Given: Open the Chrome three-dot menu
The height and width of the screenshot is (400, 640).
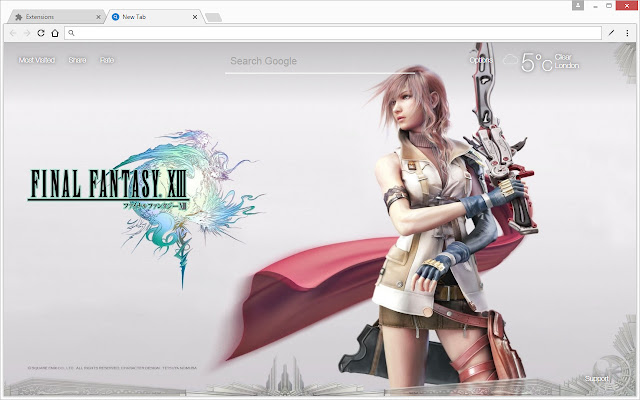Looking at the screenshot, I should [x=627, y=33].
